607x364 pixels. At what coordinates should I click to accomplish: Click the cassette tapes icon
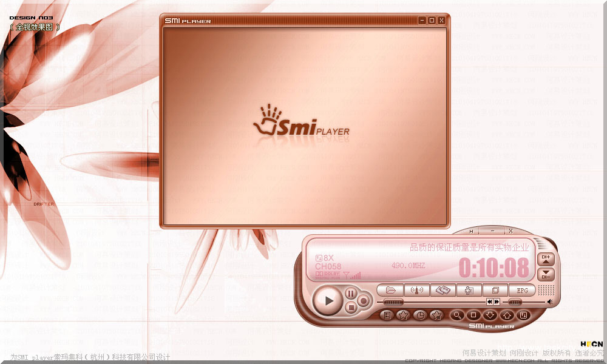(x=443, y=291)
